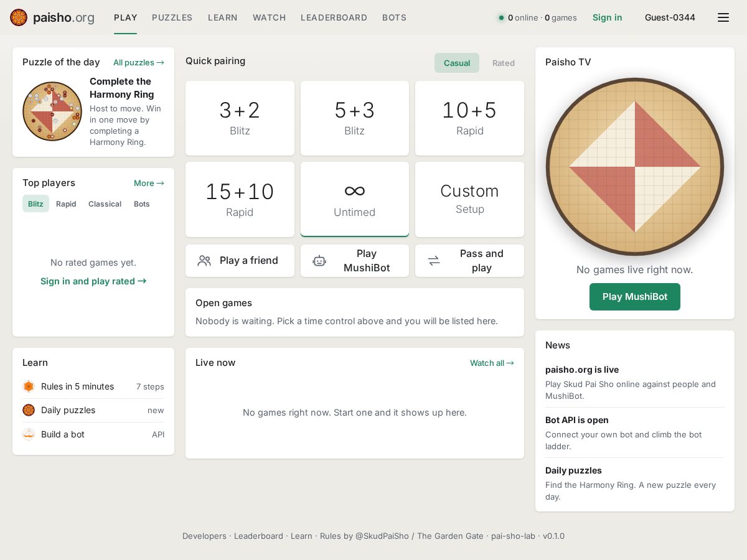This screenshot has width=747, height=560.
Task: Click the Watch all link
Action: pyautogui.click(x=492, y=363)
